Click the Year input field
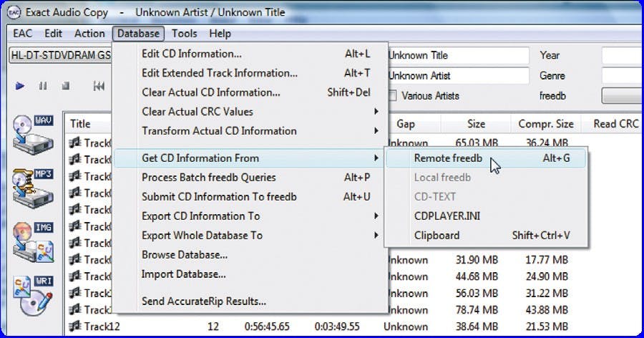Viewport: 644px width, 338px height. coord(623,56)
